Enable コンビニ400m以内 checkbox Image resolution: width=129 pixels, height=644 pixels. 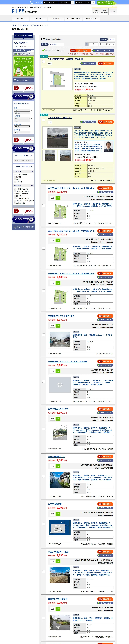pos(15,191)
